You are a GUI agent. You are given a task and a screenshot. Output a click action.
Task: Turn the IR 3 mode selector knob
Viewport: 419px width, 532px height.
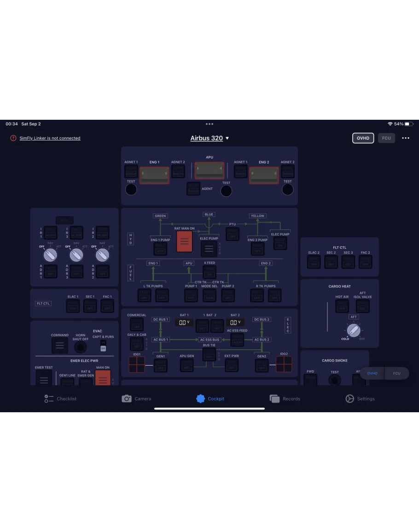[x=76, y=255]
